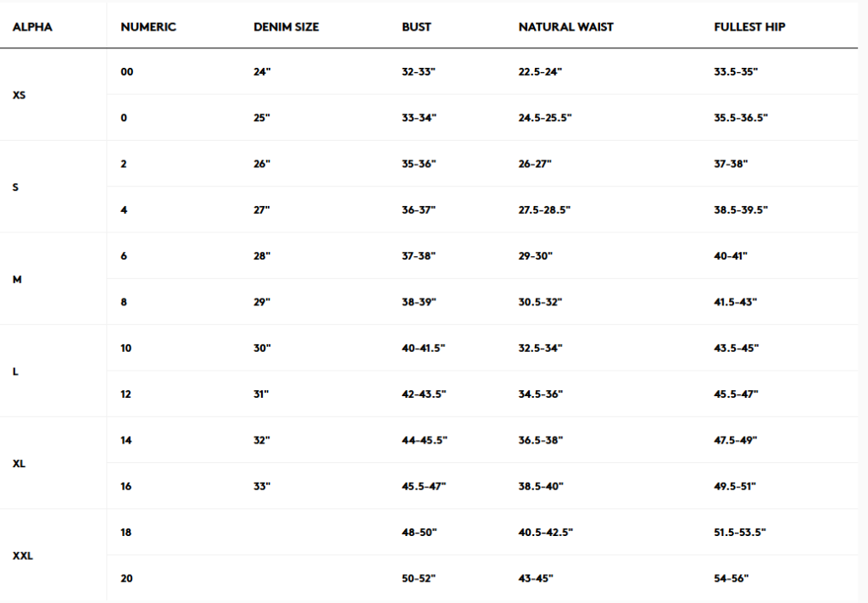Click the DENIM SIZE column header
The width and height of the screenshot is (868, 603).
coord(286,27)
